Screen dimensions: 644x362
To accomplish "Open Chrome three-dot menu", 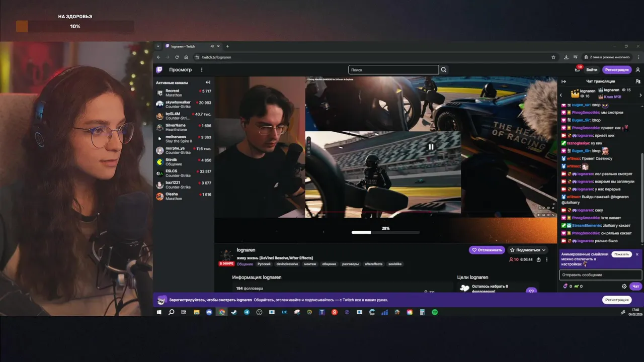I will (x=638, y=57).
